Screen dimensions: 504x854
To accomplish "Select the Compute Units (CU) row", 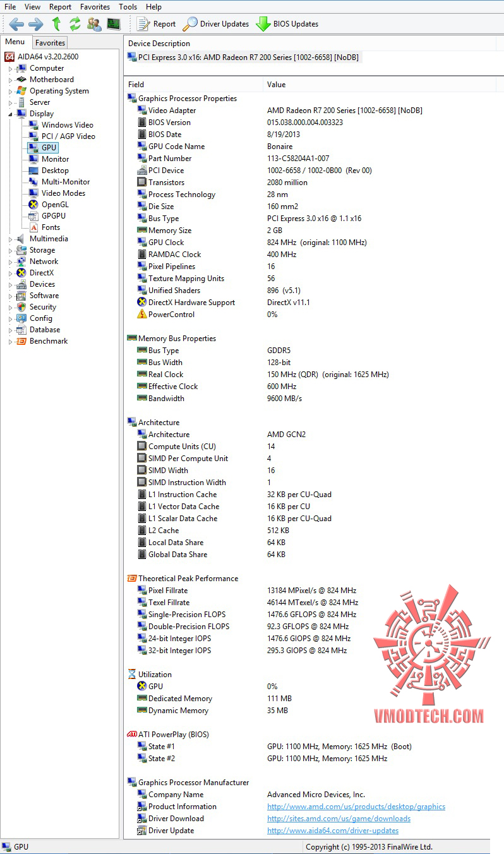I will pos(314,447).
